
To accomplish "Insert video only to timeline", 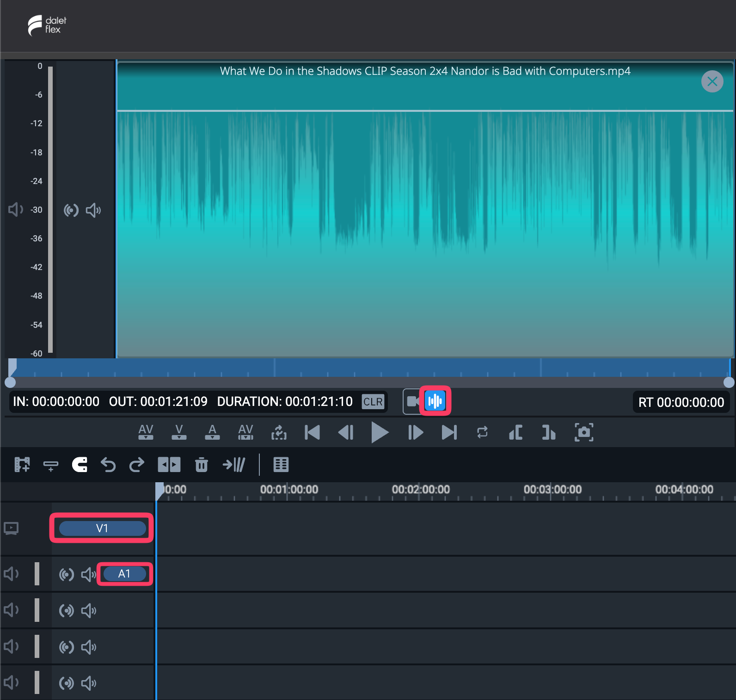I will (179, 432).
